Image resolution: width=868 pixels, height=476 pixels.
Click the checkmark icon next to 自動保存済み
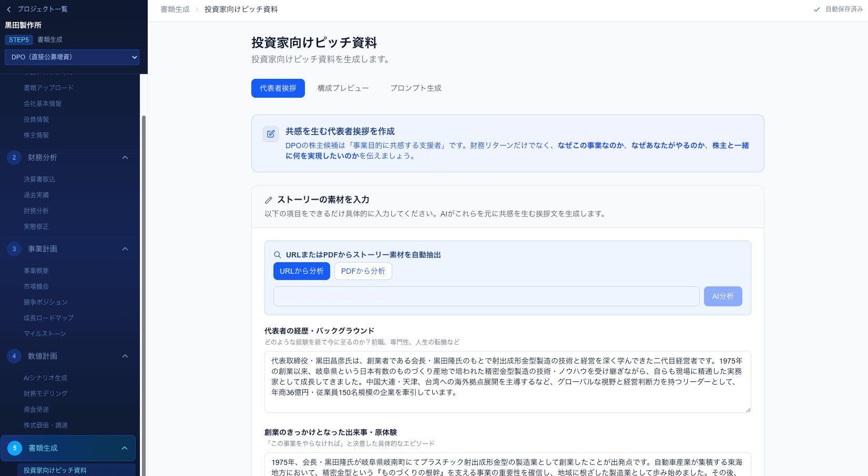click(816, 9)
